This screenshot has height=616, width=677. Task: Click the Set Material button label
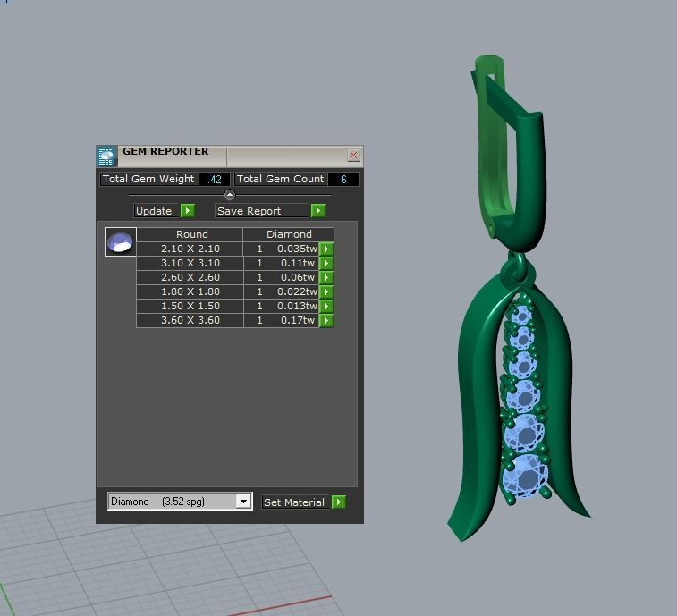tap(294, 502)
